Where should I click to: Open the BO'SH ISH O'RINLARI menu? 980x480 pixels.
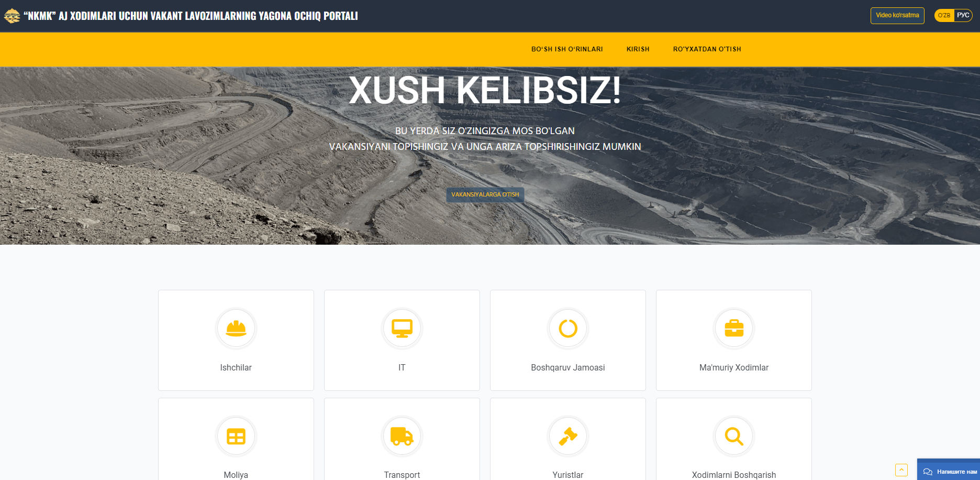pos(567,49)
